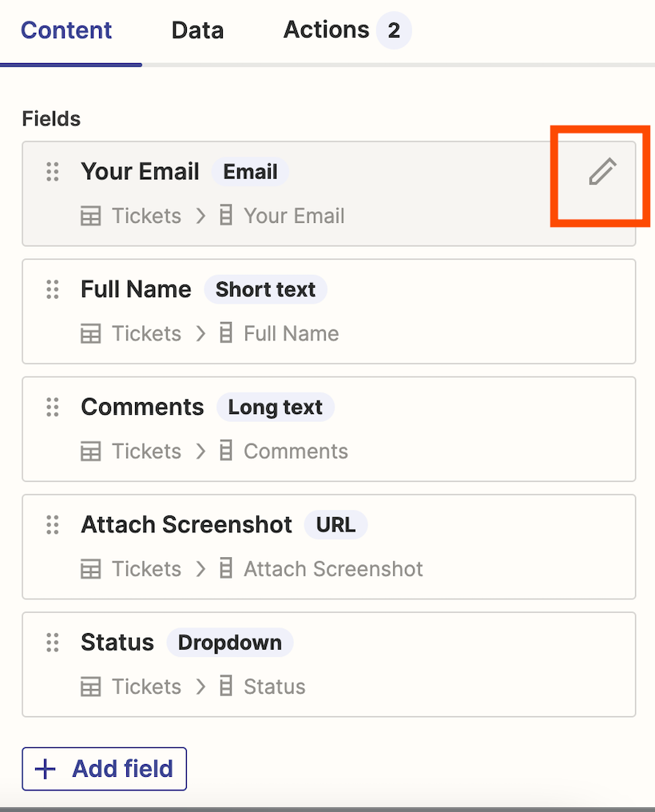Click Tickets table icon under Full Name
The height and width of the screenshot is (812, 655).
(x=91, y=333)
